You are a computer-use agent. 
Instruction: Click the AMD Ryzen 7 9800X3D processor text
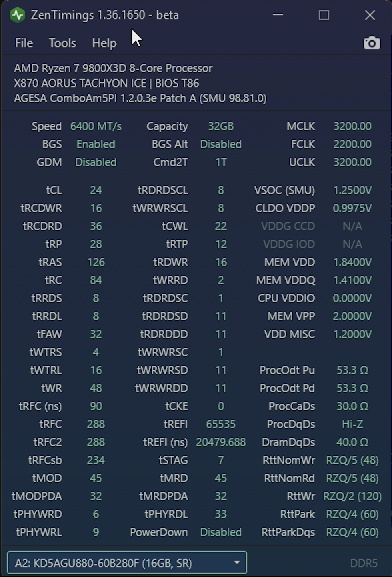tap(113, 68)
